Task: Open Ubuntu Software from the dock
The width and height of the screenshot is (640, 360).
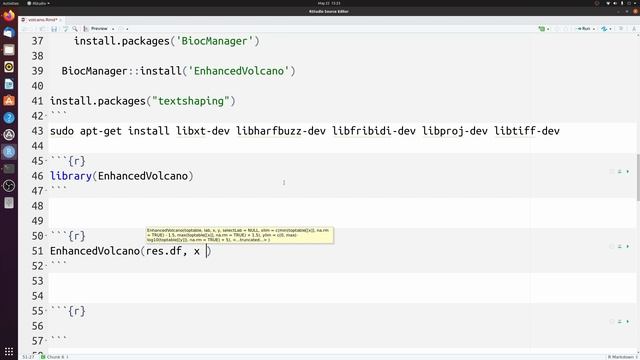Action: click(9, 101)
